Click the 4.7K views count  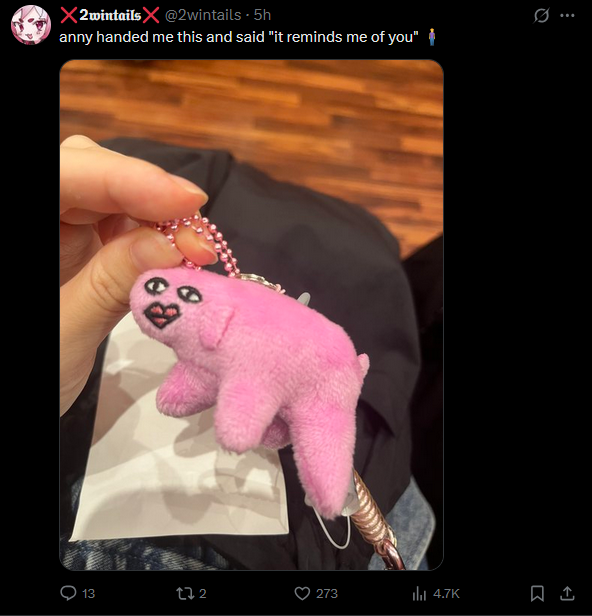coord(446,593)
